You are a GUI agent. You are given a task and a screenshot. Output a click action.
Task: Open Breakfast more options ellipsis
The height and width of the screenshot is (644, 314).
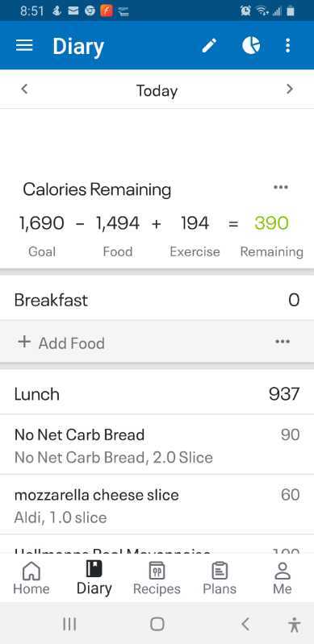[x=283, y=342]
